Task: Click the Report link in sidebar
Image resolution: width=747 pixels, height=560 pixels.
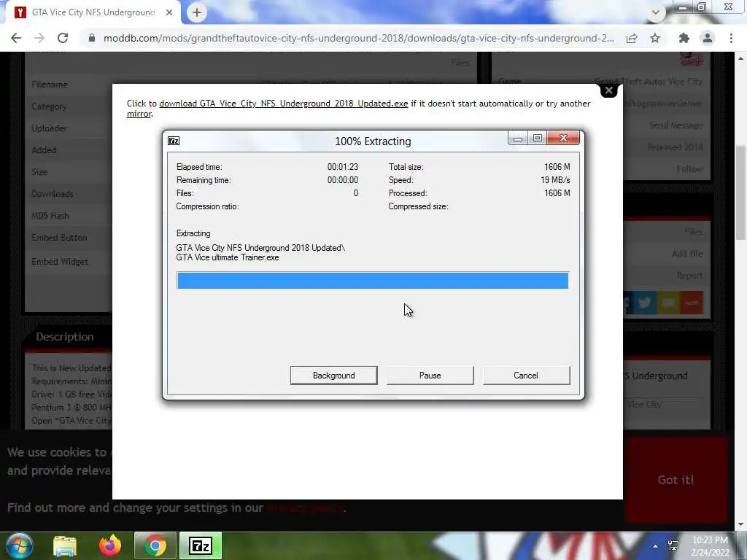Action: (x=689, y=275)
